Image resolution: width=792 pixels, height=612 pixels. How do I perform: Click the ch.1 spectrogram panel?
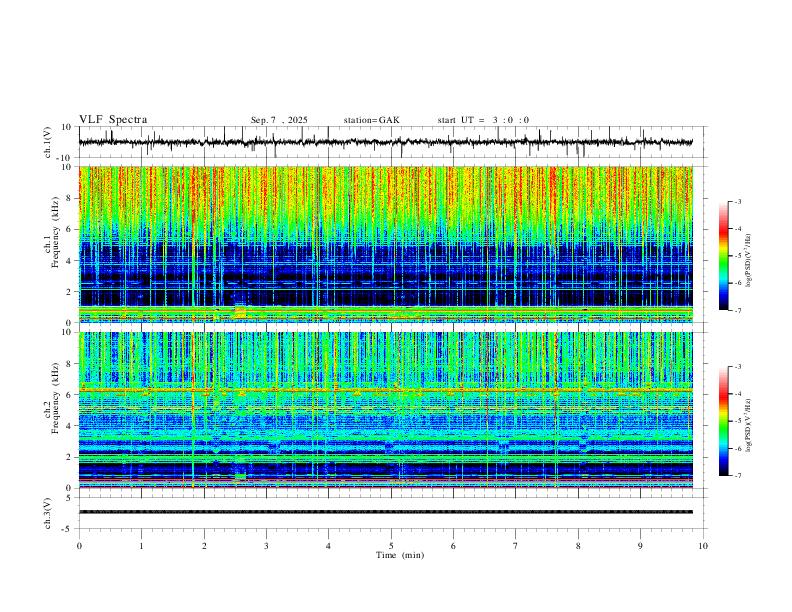(385, 244)
